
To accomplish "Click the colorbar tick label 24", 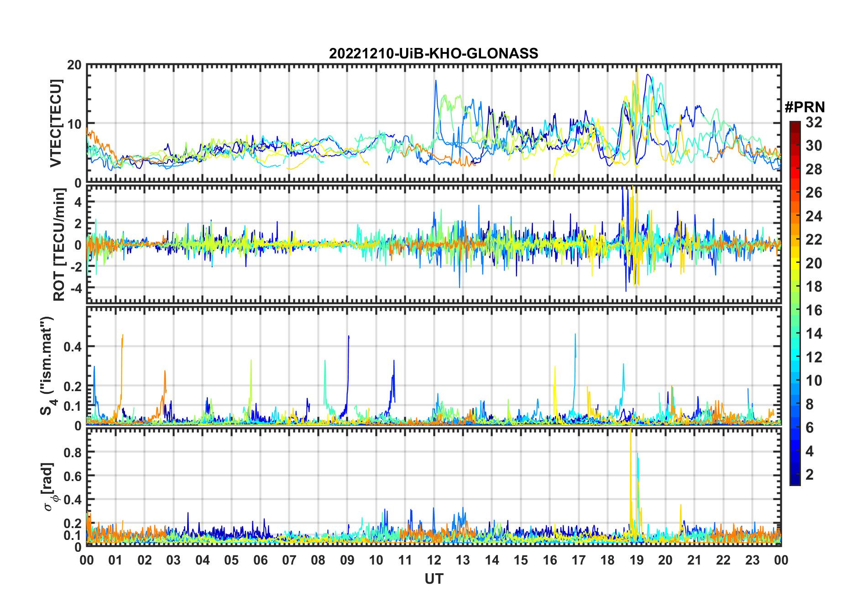I will pos(814,216).
